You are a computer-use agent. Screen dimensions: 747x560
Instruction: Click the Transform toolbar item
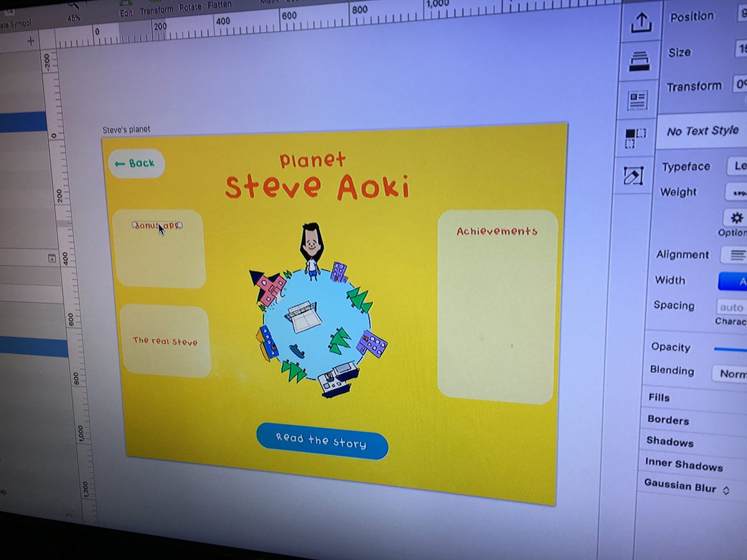coord(157,11)
